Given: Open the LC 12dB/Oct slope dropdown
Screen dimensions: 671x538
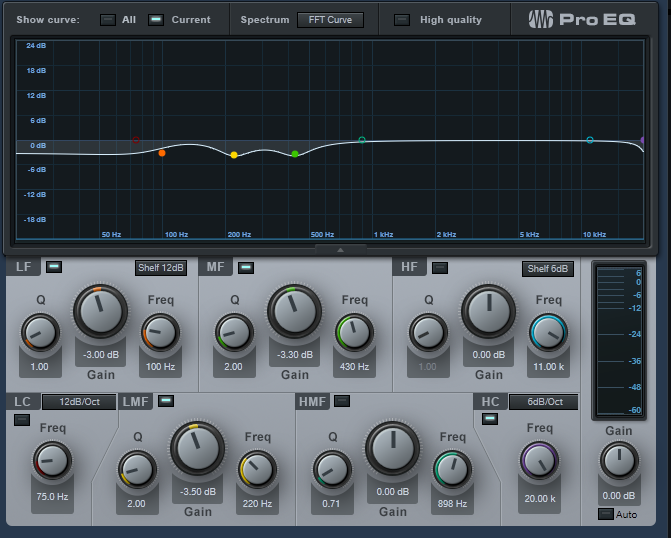Looking at the screenshot, I should click(x=79, y=402).
